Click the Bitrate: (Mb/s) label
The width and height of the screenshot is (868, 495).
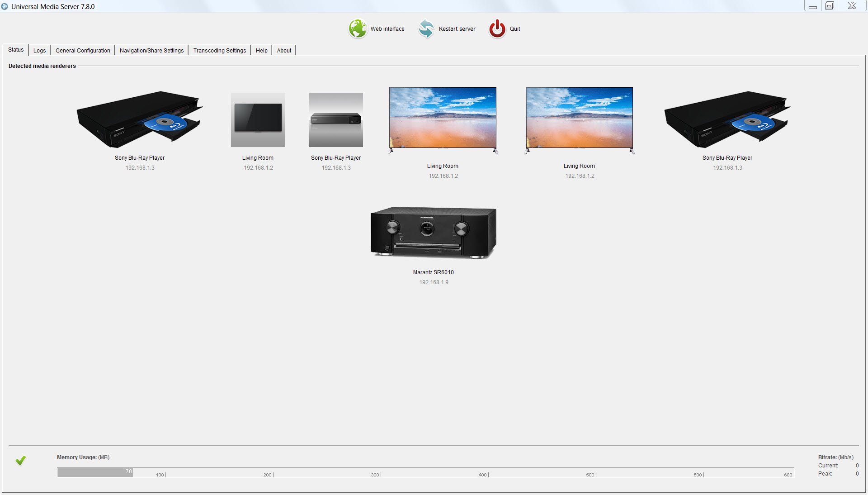point(835,457)
